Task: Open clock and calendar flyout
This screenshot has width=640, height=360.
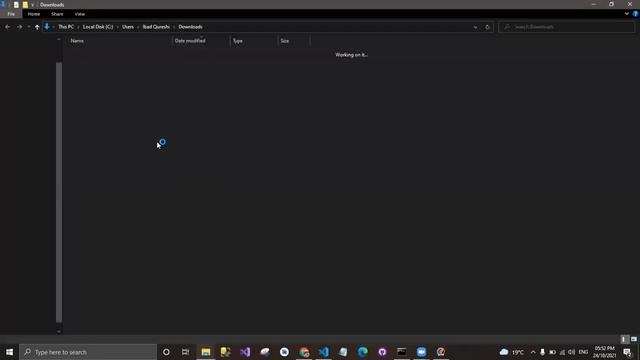Action: [x=604, y=352]
